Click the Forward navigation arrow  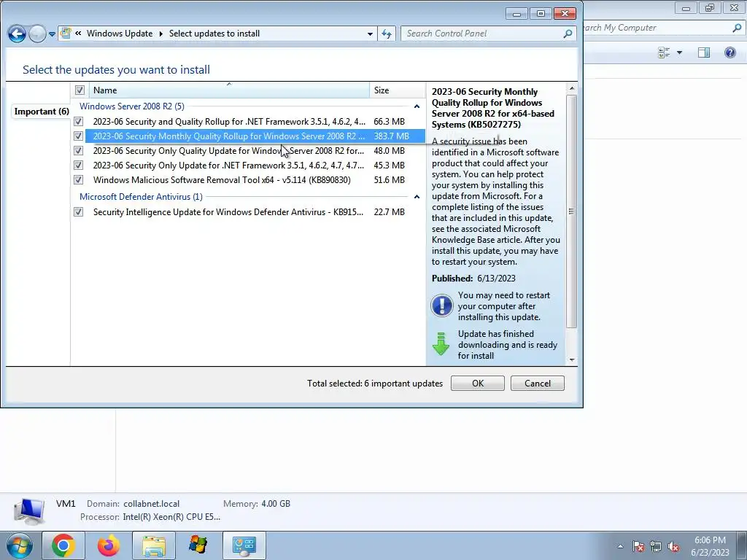click(x=37, y=34)
